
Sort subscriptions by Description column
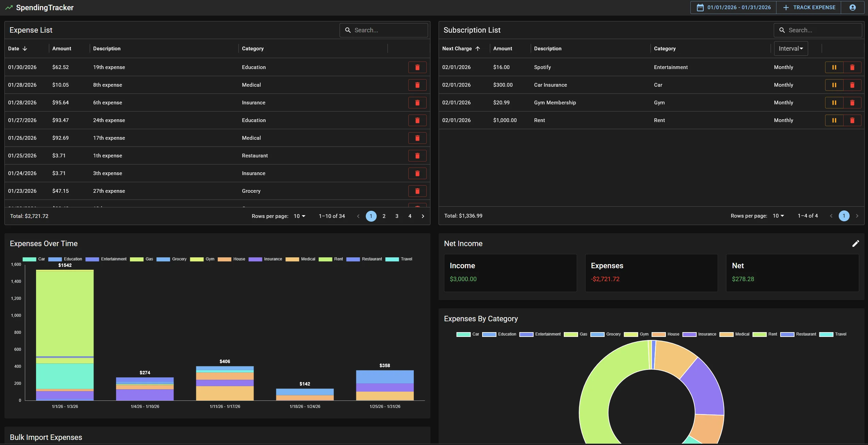548,49
